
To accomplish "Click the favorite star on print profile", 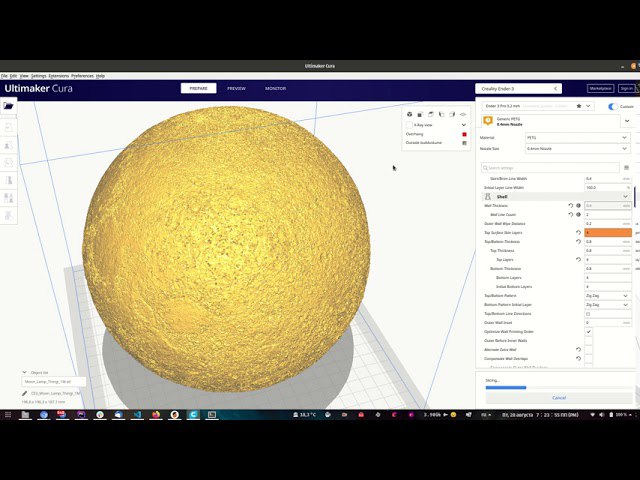I will pos(579,106).
